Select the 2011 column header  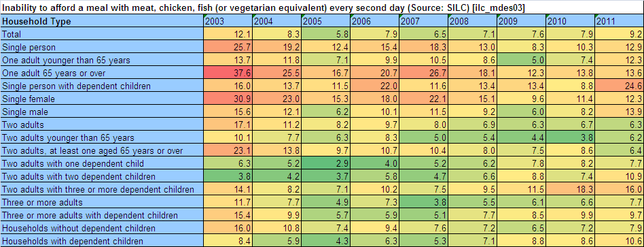620,21
